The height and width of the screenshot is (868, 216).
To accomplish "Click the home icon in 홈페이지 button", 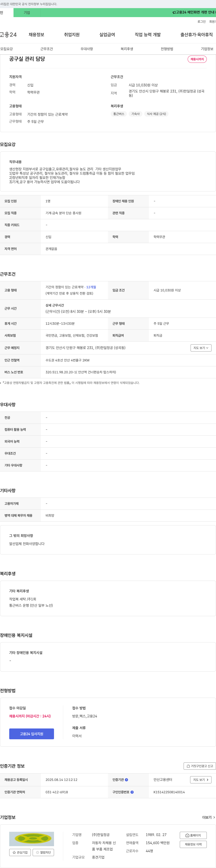I will tap(187, 835).
